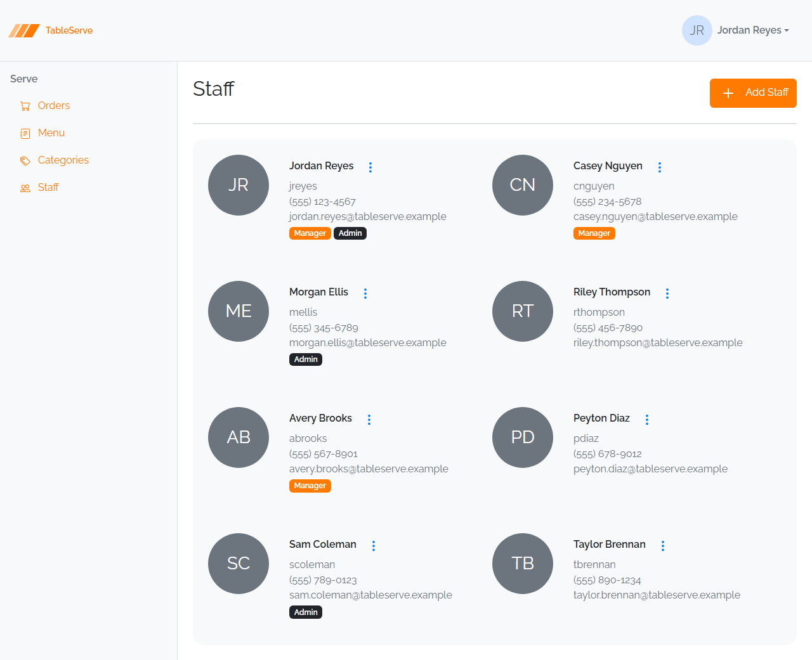
Task: Expand the Jordan Reyes account dropdown
Action: pyautogui.click(x=753, y=30)
